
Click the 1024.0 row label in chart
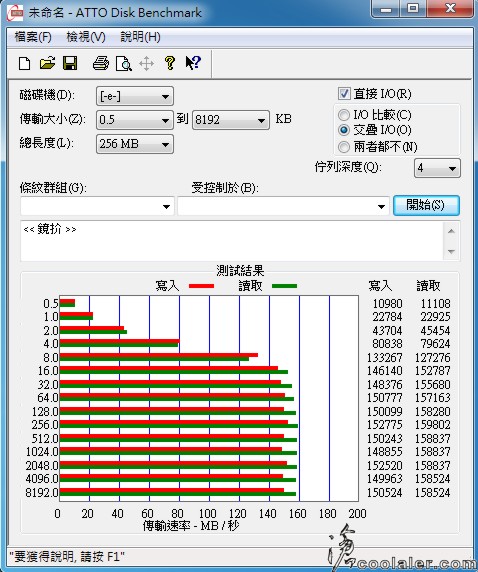click(42, 452)
